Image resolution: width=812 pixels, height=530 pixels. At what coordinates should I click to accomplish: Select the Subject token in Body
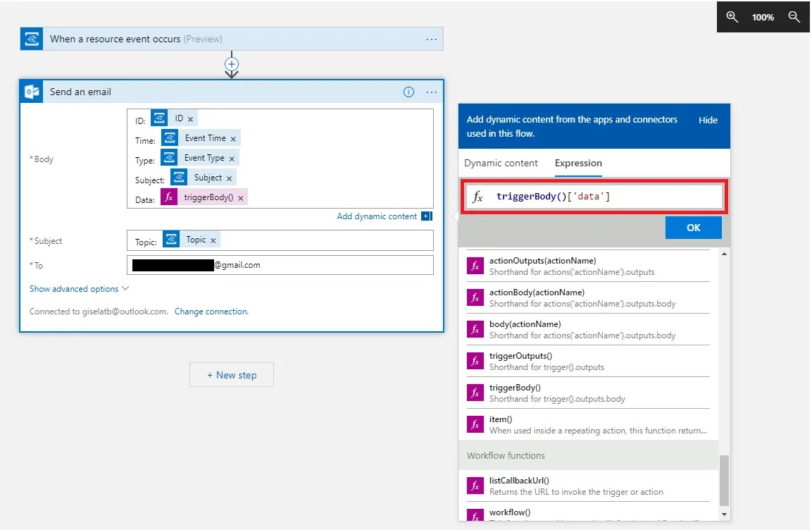[203, 177]
